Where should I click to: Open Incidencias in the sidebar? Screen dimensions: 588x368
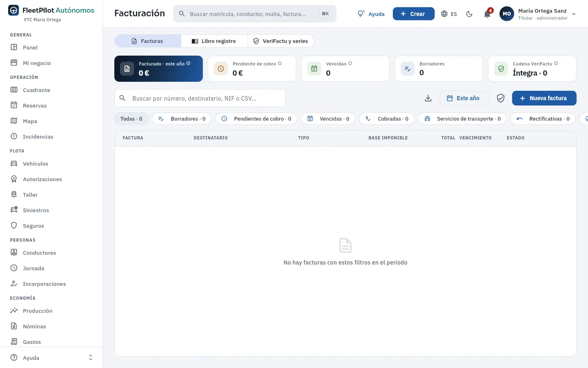tap(51, 137)
